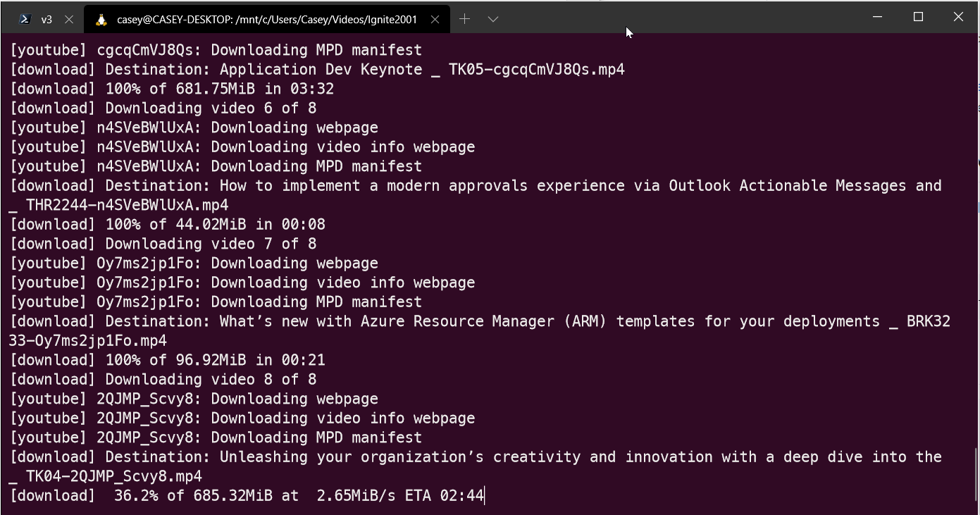
Task: Click the THR2244-n4SVeBWlUxA.mp4 filename text
Action: [x=127, y=205]
